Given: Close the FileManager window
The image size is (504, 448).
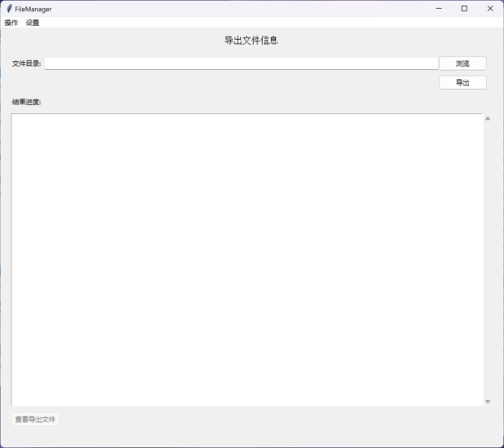Looking at the screenshot, I should [490, 9].
